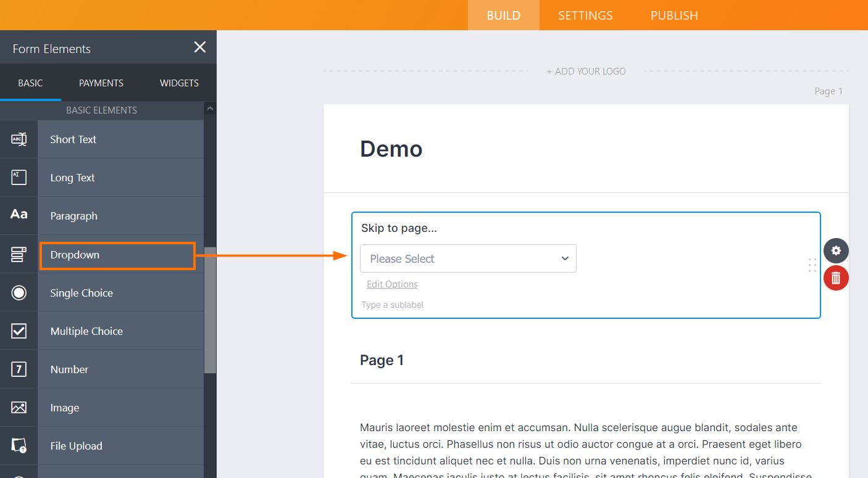
Task: Click the Number element icon
Action: 19,369
